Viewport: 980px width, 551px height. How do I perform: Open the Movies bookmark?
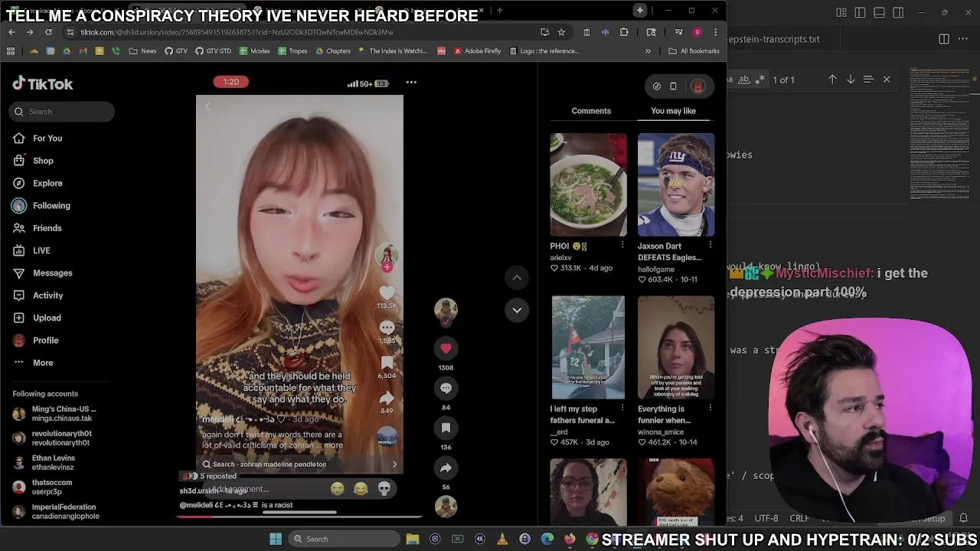[255, 51]
